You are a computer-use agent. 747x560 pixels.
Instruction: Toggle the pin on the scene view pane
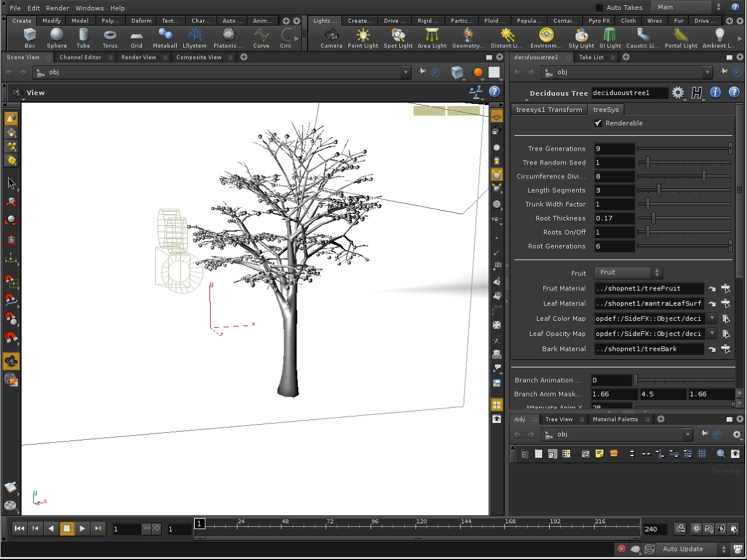[423, 72]
